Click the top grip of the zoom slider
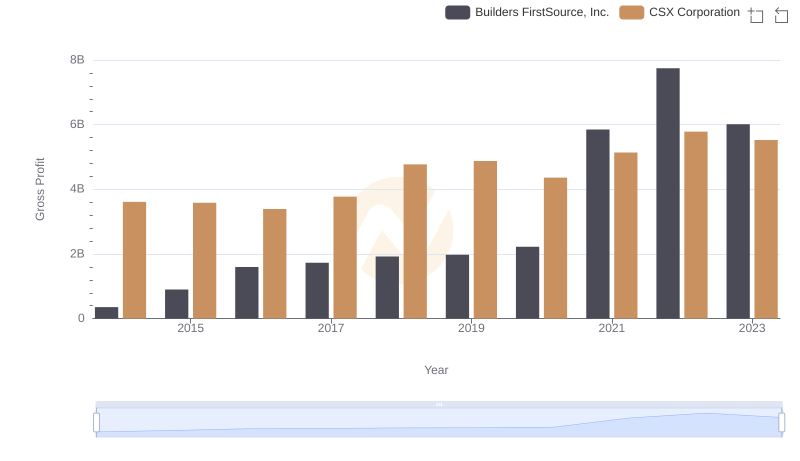 439,404
